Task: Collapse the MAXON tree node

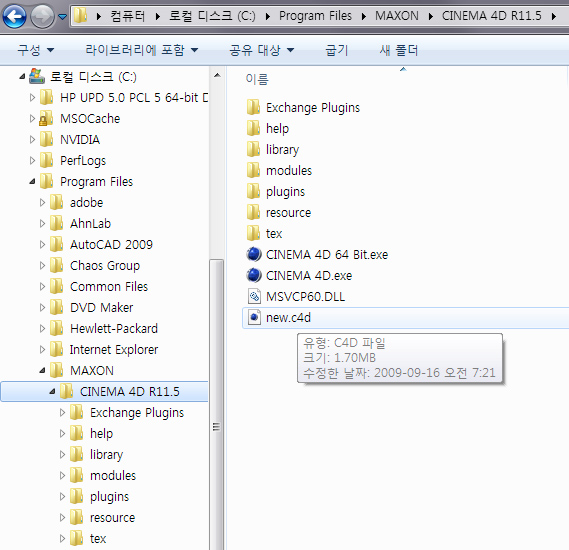Action: pyautogui.click(x=43, y=370)
